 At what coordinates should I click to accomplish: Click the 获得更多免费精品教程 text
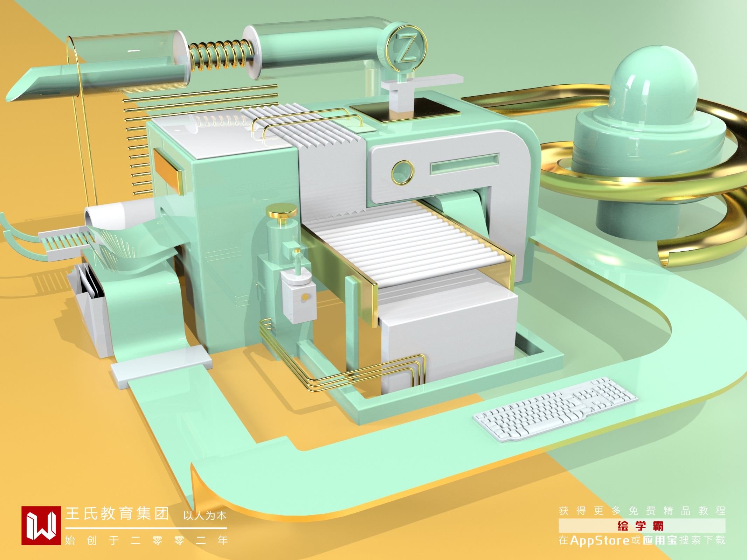[x=642, y=511]
